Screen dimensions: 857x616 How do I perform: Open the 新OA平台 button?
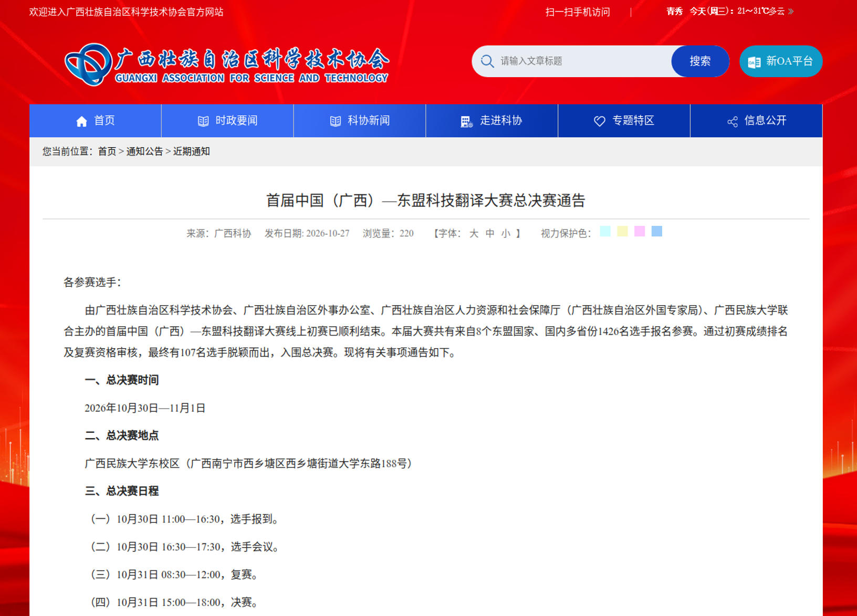781,61
